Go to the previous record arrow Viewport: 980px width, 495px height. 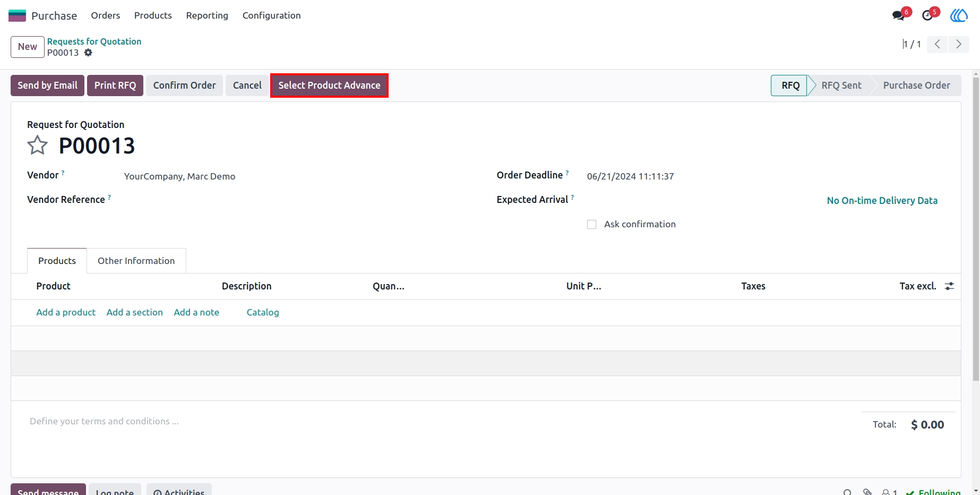pos(938,44)
